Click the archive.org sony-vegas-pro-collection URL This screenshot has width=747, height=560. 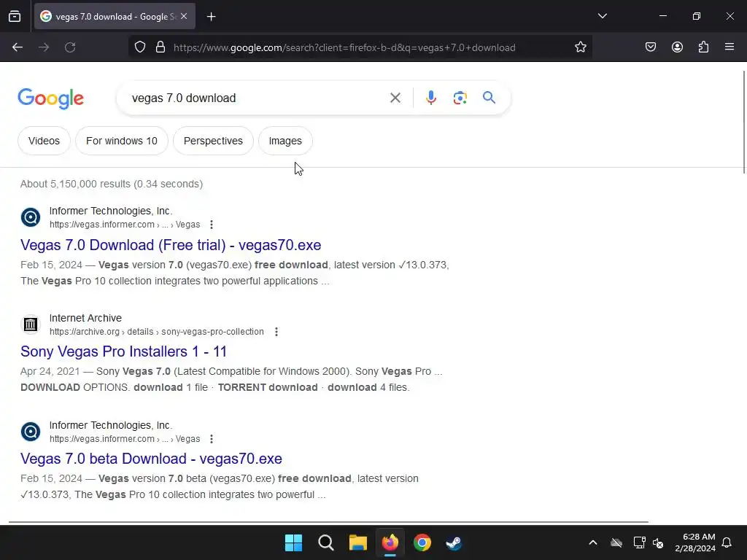(156, 332)
